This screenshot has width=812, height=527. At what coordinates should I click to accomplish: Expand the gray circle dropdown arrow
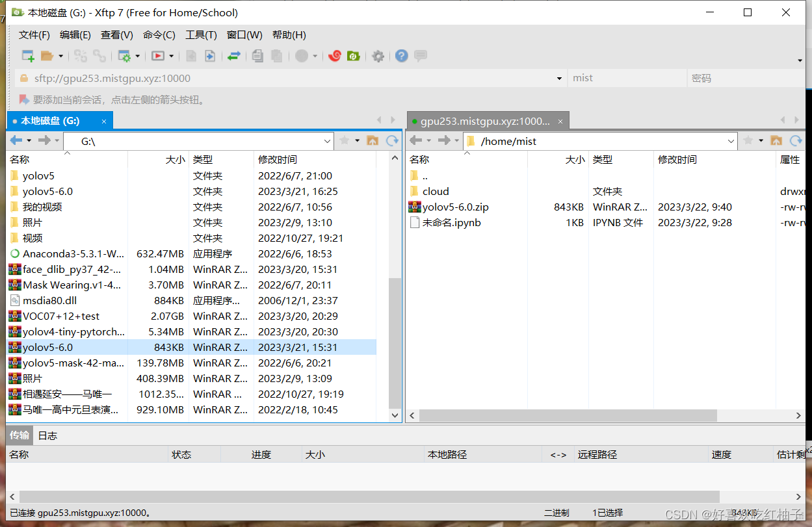pyautogui.click(x=315, y=57)
